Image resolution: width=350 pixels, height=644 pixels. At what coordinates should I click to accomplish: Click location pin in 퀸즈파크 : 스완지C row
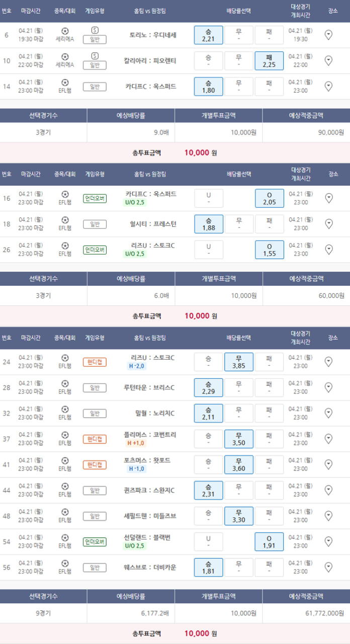tap(328, 490)
